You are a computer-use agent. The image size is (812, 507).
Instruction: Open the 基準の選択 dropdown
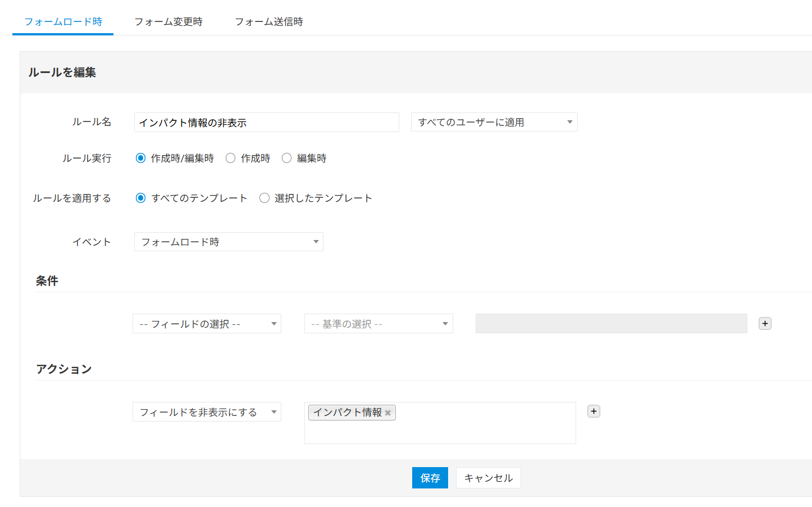[x=378, y=324]
